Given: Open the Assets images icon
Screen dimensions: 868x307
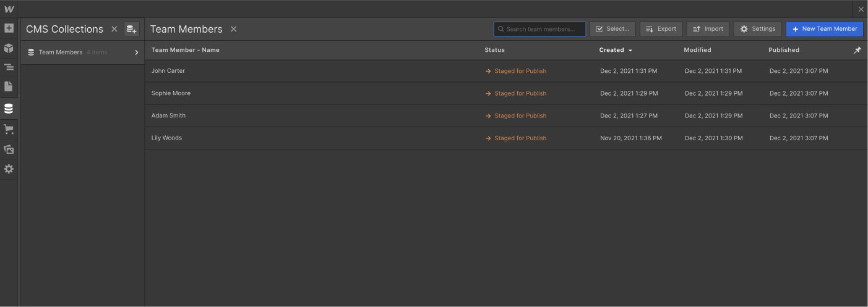Looking at the screenshot, I should click(9, 149).
